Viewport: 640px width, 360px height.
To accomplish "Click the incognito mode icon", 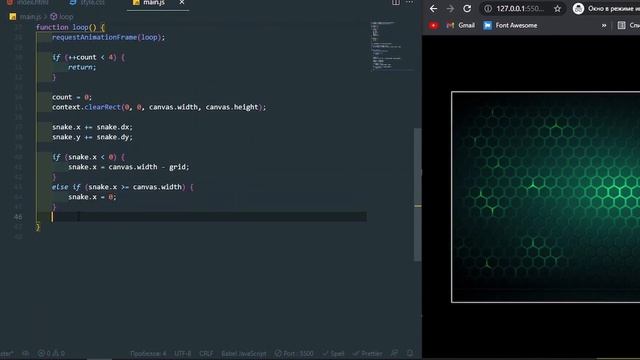I will (578, 9).
